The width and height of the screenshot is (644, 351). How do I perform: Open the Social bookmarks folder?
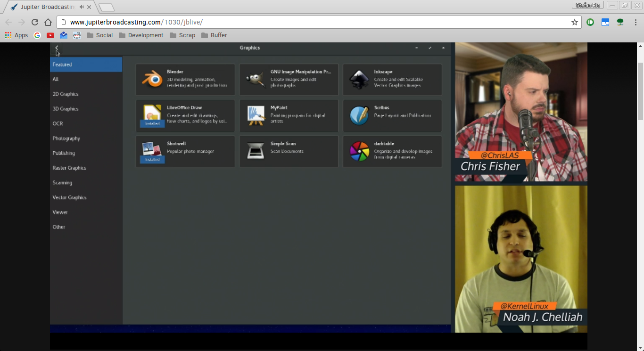coord(99,35)
